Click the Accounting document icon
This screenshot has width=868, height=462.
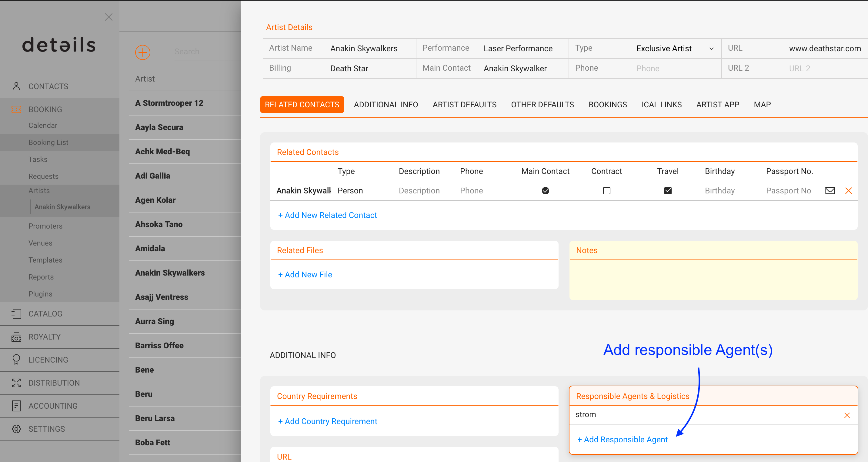tap(16, 406)
